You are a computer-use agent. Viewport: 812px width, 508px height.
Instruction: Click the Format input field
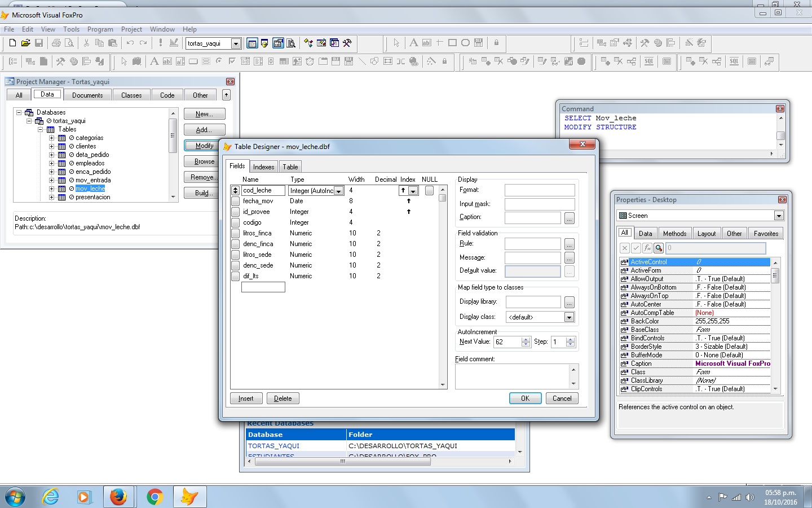[x=540, y=190]
